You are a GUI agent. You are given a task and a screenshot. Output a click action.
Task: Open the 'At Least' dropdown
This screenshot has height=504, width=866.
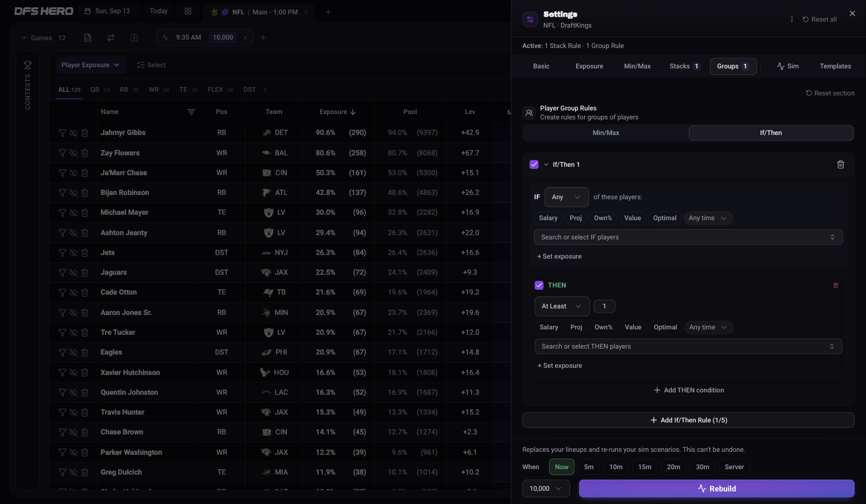click(562, 307)
